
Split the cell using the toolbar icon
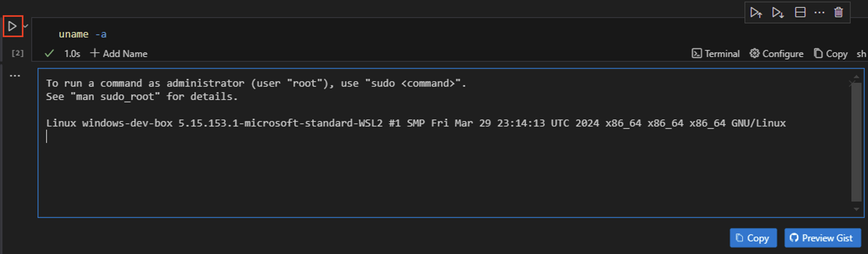[800, 13]
